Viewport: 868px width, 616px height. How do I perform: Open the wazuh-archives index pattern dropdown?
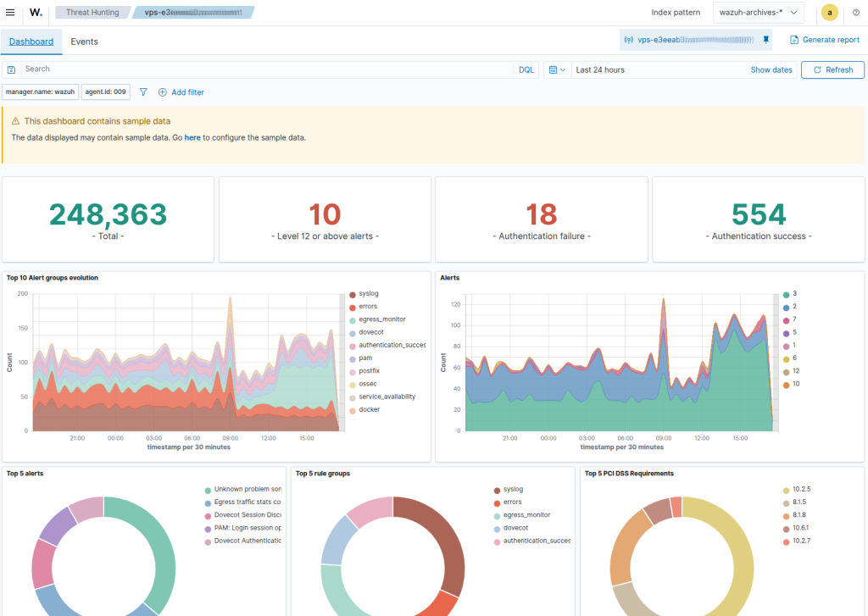[758, 13]
